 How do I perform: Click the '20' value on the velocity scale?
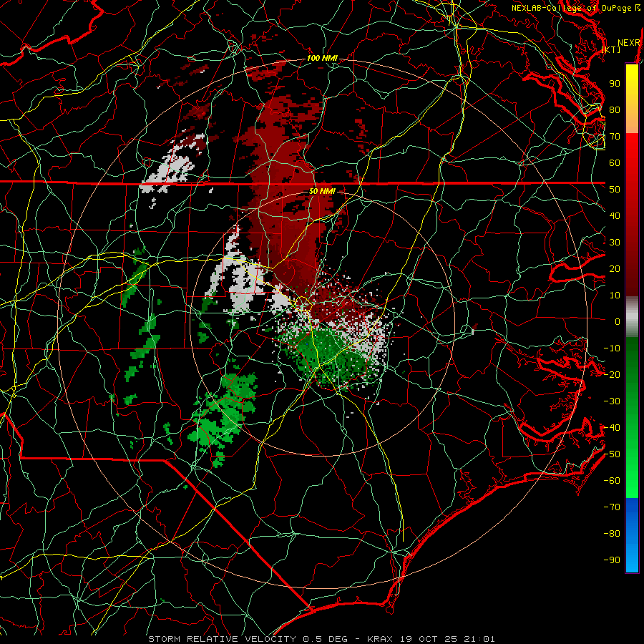pos(615,268)
